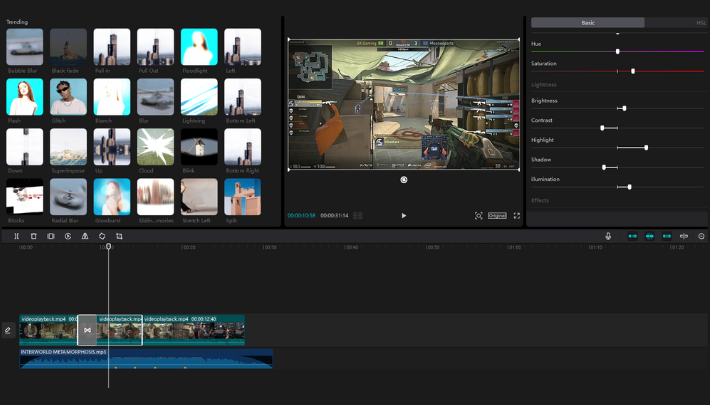Viewport: 710px width, 405px height.
Task: Click the preview axis icon in timeline toolbar
Action: tap(684, 236)
